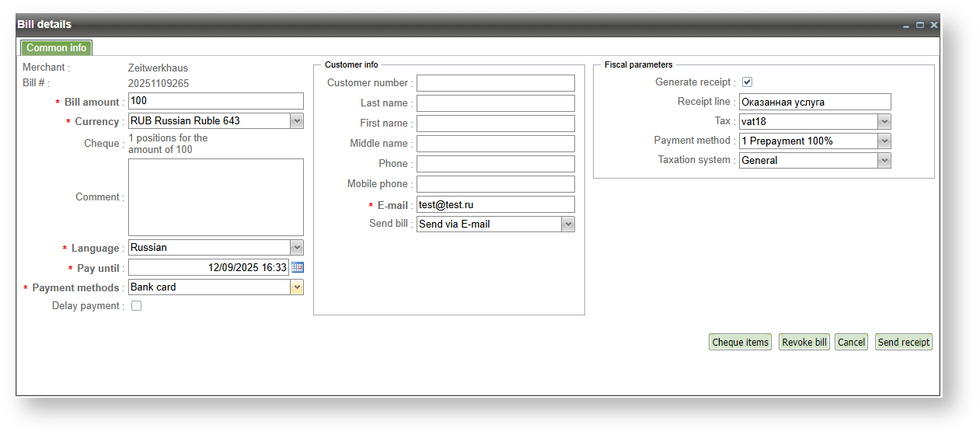This screenshot has width=980, height=435.
Task: Click into the E-mail text field
Action: point(495,204)
